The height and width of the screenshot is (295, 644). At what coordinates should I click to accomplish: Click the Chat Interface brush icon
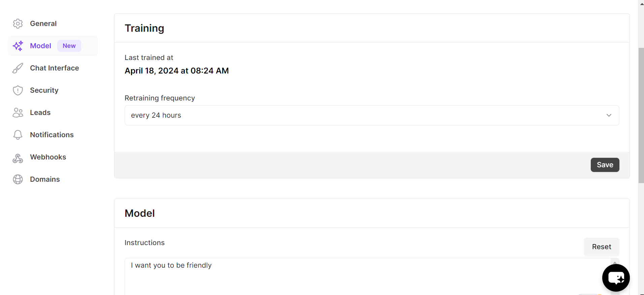click(x=18, y=68)
